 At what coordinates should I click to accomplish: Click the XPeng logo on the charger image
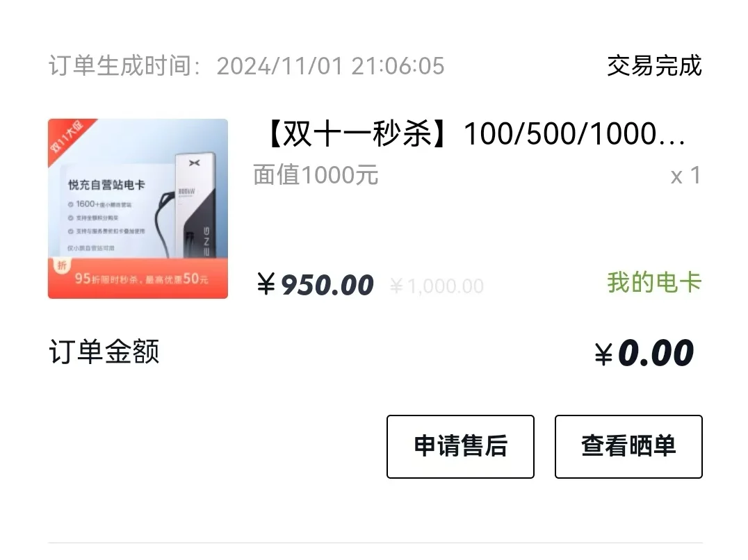pyautogui.click(x=194, y=163)
